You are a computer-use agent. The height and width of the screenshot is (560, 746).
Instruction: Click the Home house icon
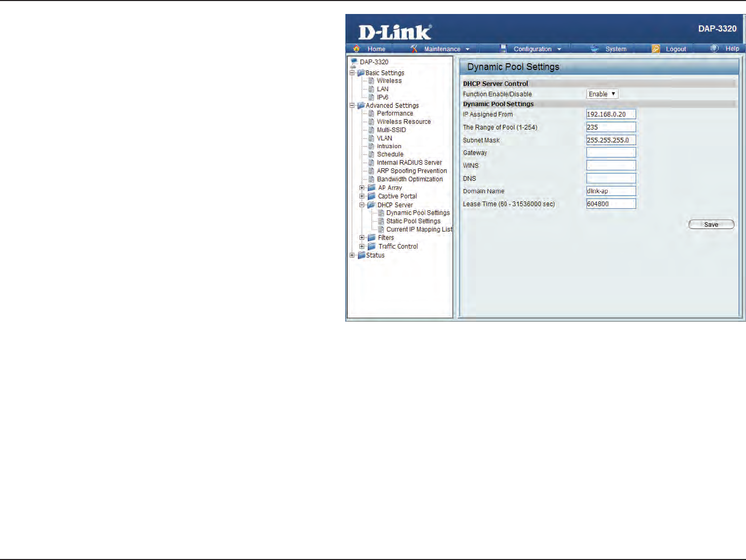(356, 49)
